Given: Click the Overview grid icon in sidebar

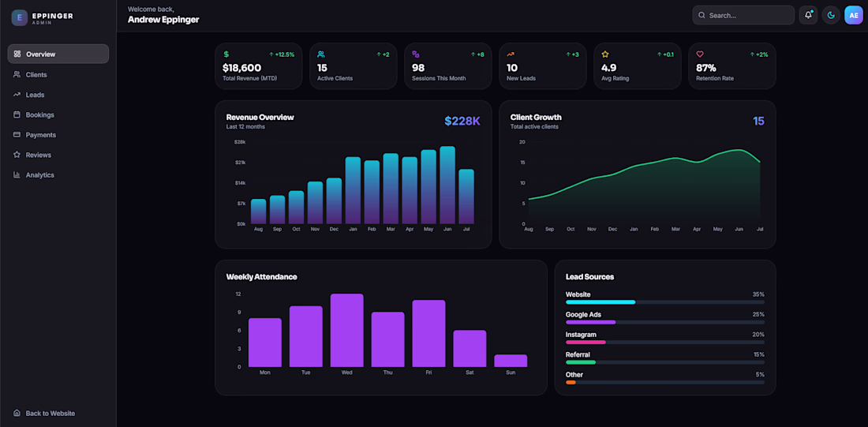Looking at the screenshot, I should point(17,54).
